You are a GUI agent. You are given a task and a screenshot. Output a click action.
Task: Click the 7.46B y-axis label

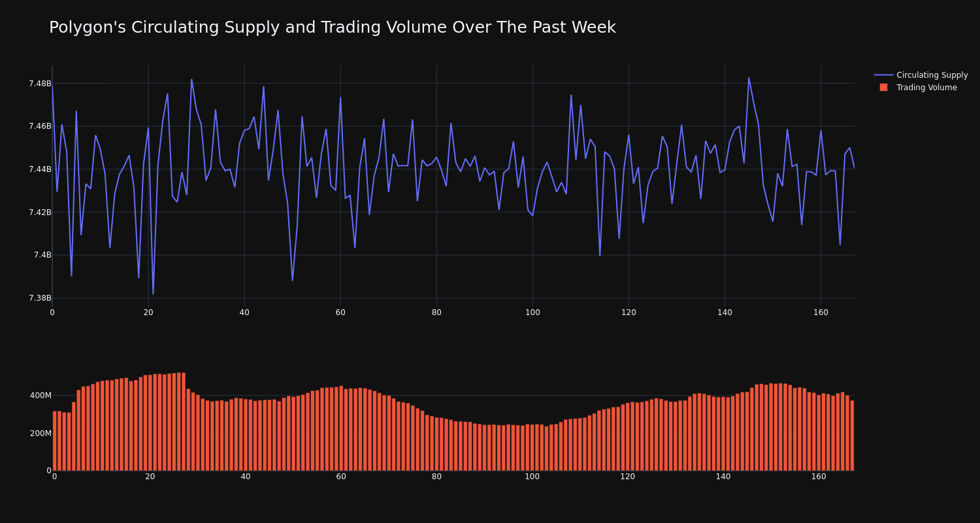coord(40,126)
